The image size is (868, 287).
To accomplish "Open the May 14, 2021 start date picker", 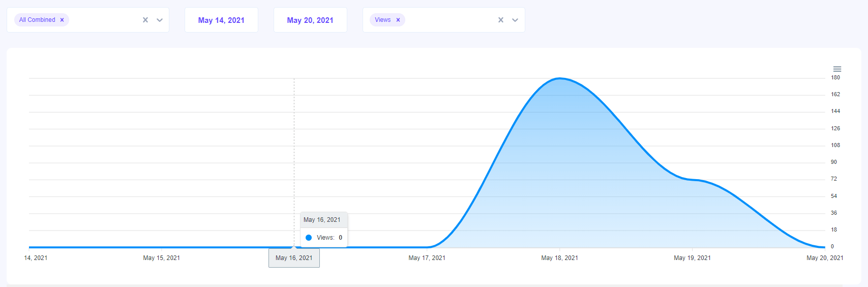I will [221, 20].
